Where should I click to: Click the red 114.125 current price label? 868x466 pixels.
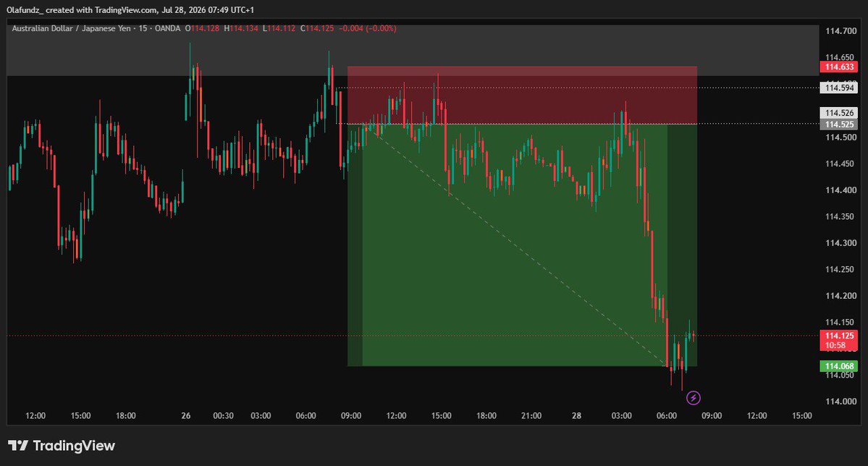(x=838, y=336)
